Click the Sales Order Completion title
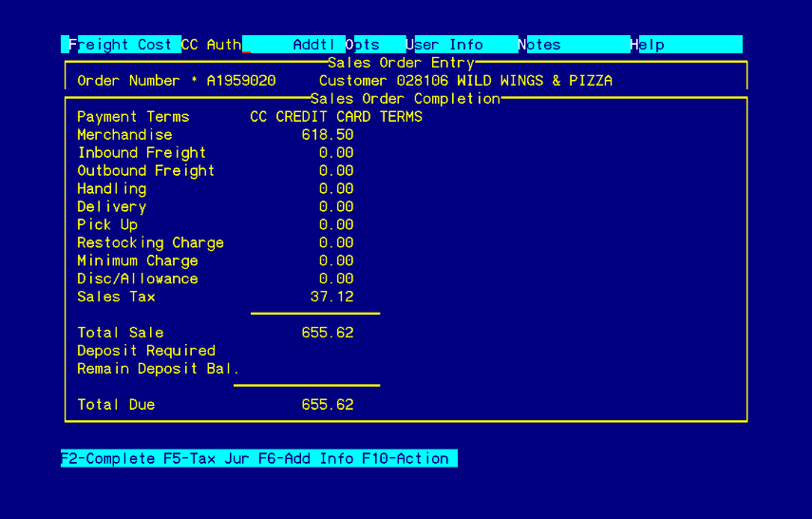The image size is (812, 519). pos(406,99)
